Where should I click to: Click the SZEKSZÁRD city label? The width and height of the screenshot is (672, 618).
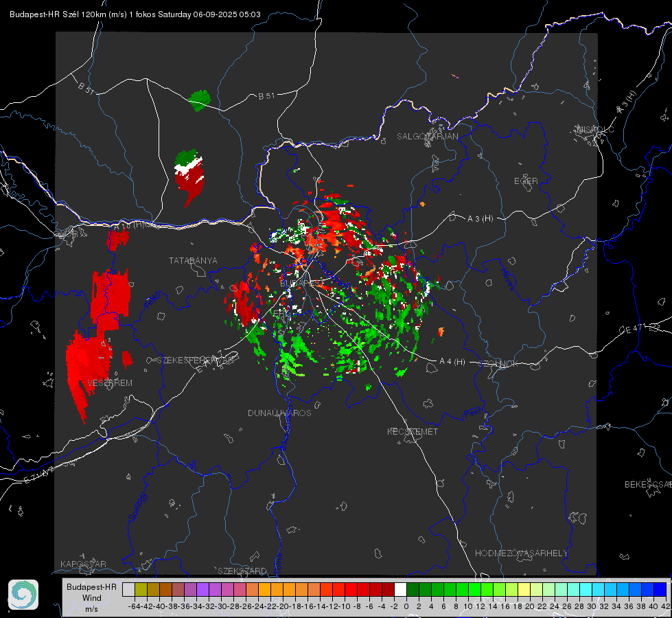242,571
